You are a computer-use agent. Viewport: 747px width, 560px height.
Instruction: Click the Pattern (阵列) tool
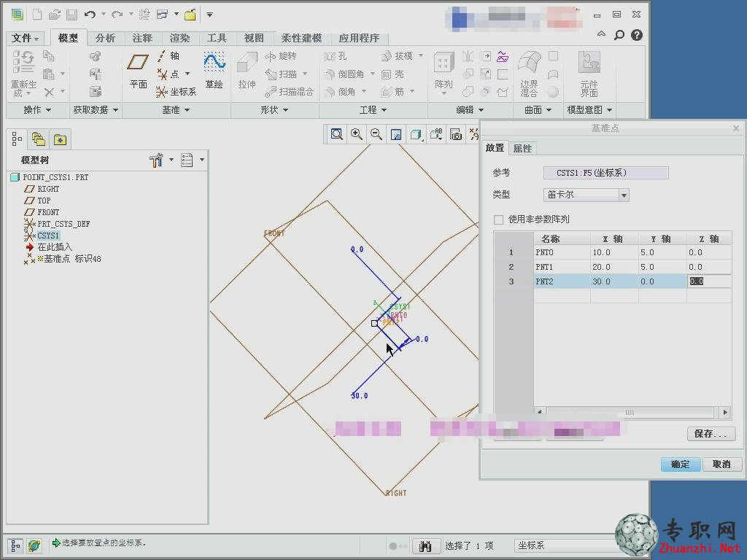pos(444,71)
